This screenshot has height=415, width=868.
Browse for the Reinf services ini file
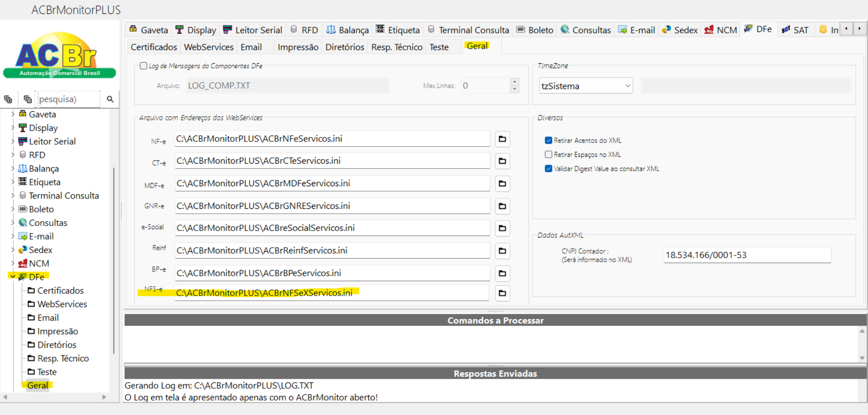502,251
